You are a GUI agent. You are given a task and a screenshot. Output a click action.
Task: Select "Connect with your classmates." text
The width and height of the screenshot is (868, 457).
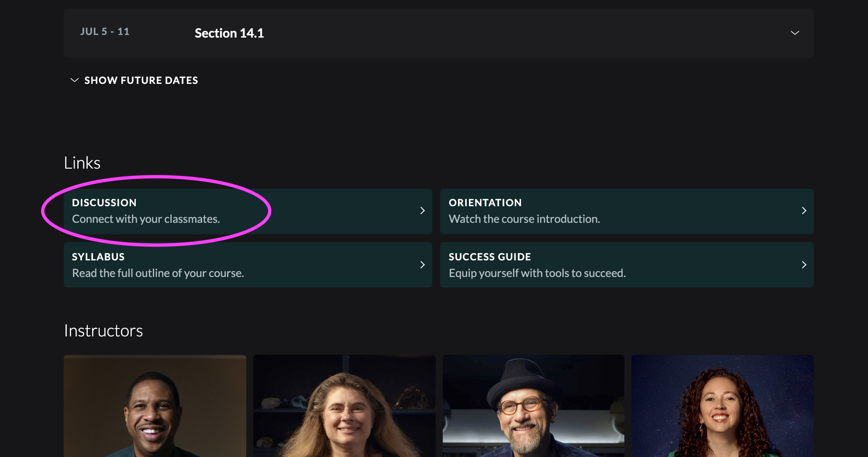146,219
